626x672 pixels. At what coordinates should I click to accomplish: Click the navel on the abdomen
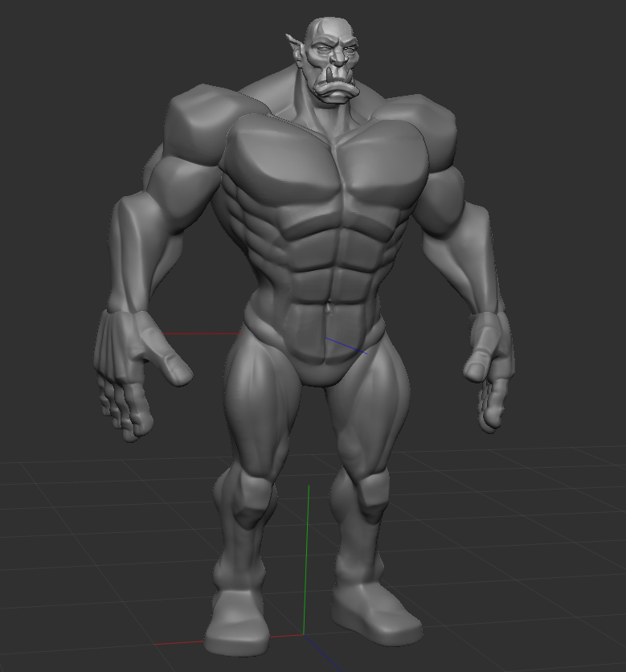329,309
